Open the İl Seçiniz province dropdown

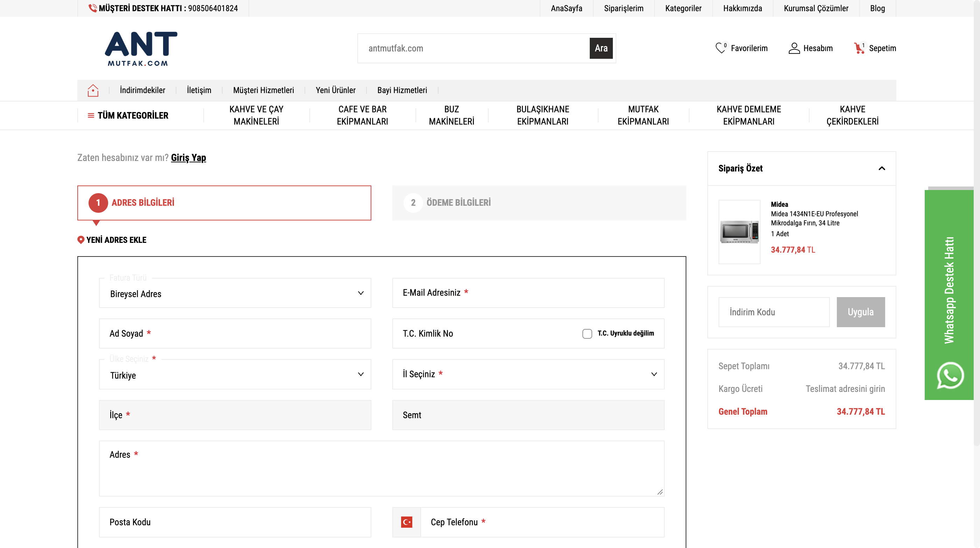[528, 374]
